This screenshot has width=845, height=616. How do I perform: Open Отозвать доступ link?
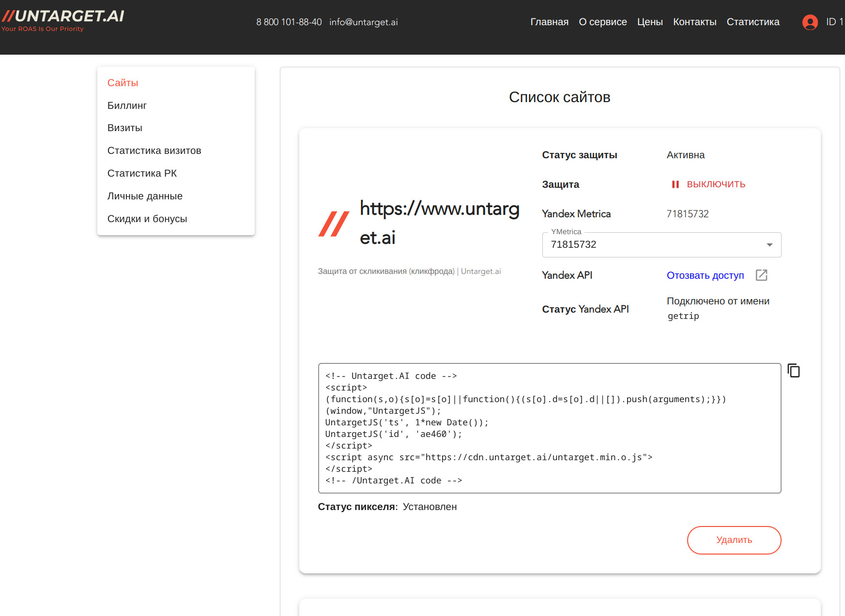705,275
